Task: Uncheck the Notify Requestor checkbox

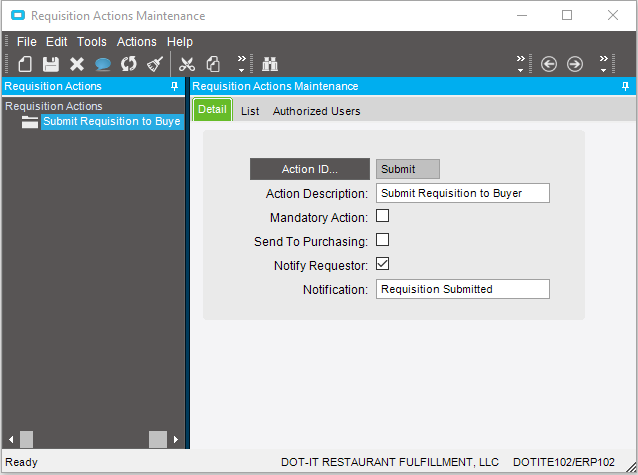Action: point(382,264)
